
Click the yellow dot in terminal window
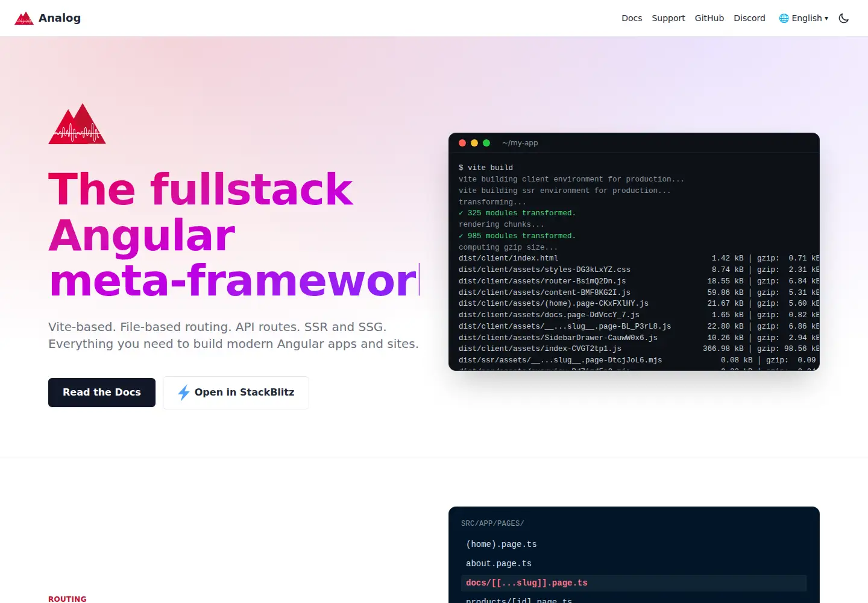(x=474, y=143)
